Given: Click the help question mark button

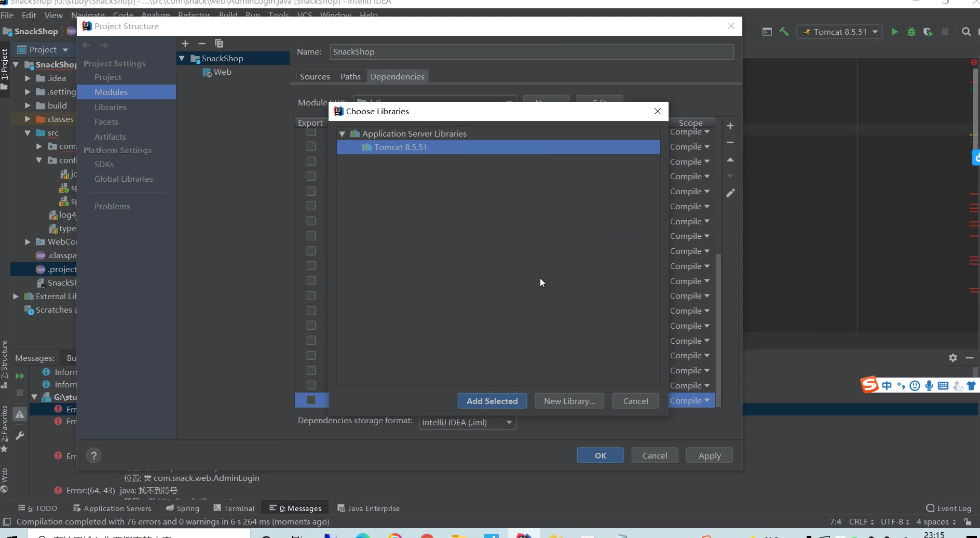Looking at the screenshot, I should point(93,455).
